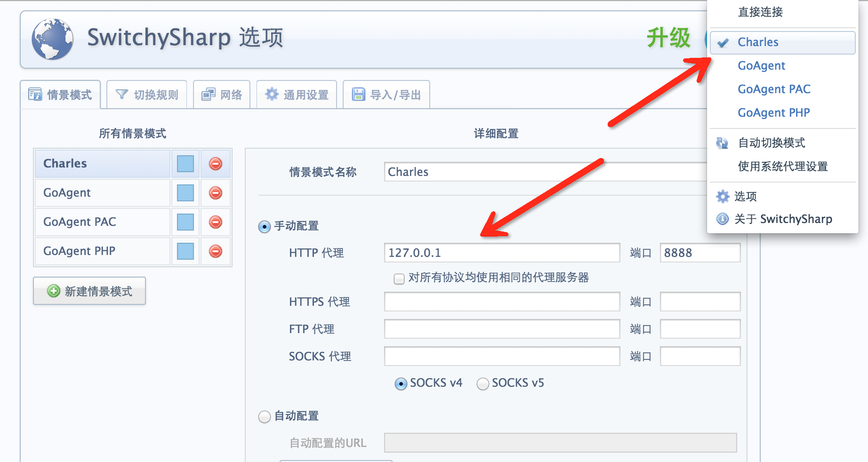
Task: Choose 直接连接 from the proxy menu
Action: (760, 12)
